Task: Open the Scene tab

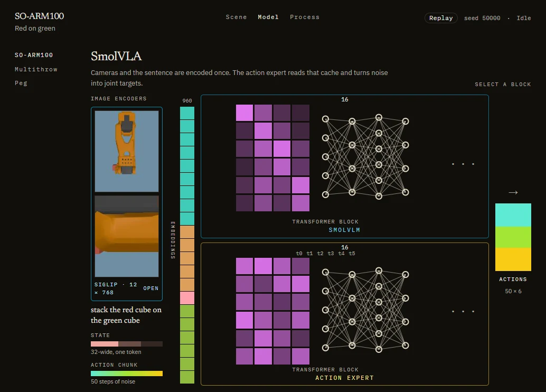Action: 236,17
